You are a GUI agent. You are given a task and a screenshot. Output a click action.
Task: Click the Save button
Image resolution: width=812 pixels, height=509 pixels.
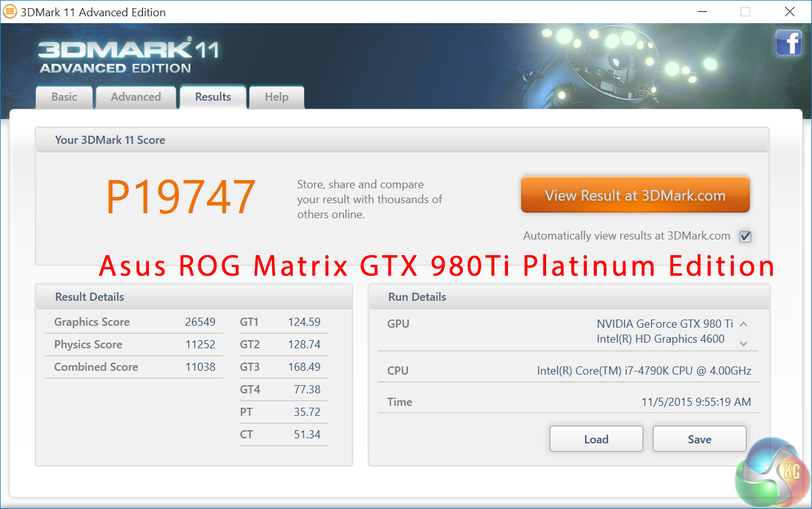(699, 439)
